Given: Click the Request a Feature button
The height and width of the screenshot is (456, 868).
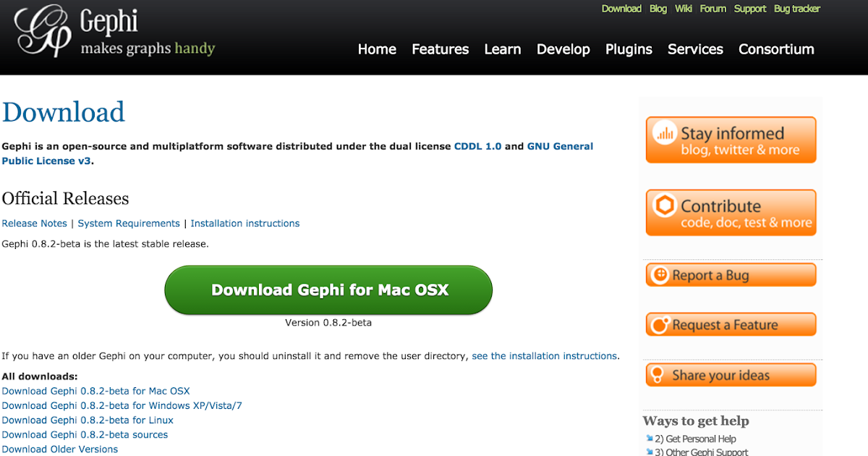Looking at the screenshot, I should point(731,325).
